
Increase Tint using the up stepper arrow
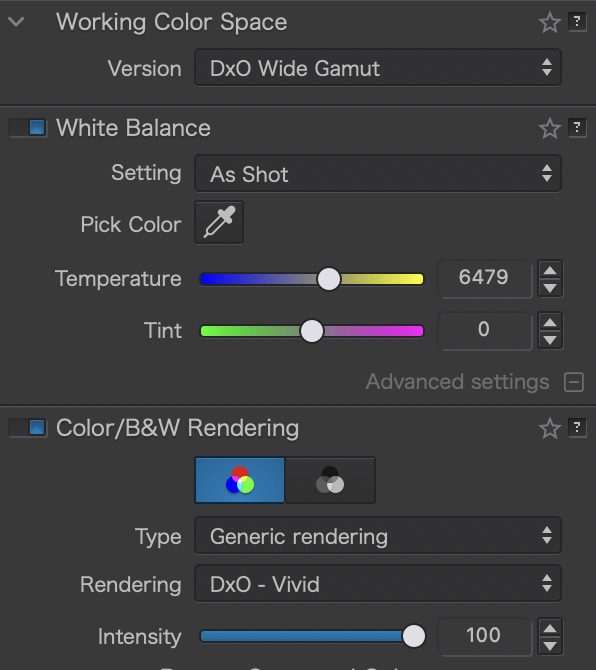click(x=550, y=323)
